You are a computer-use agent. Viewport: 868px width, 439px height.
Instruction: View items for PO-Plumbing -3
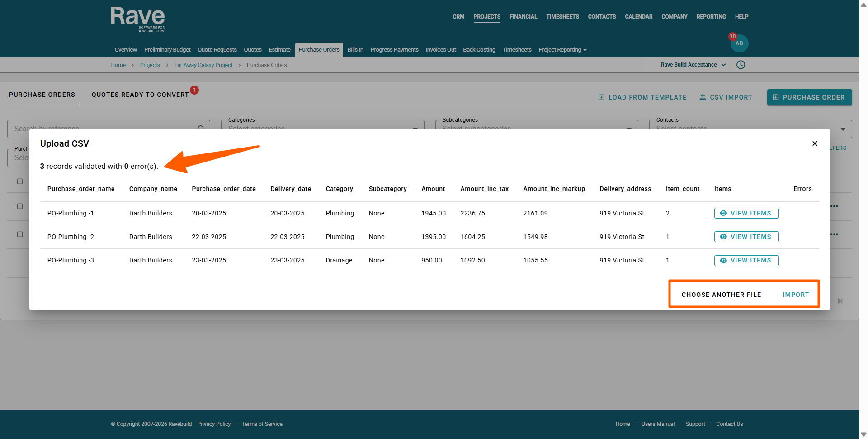[x=746, y=261]
